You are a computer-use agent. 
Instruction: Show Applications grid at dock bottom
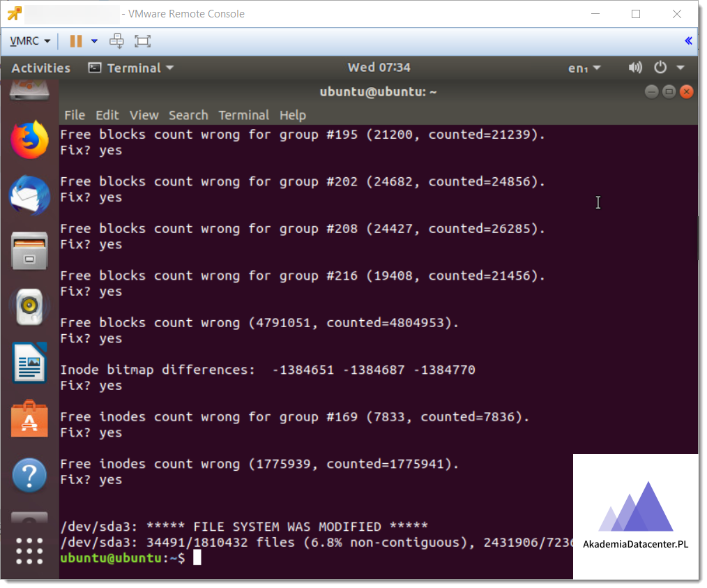click(x=29, y=551)
